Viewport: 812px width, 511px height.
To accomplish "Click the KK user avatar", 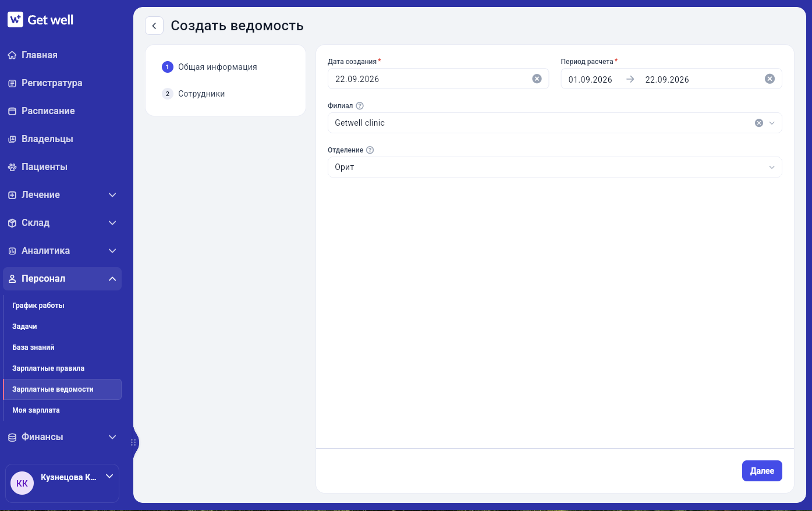I will click(22, 483).
